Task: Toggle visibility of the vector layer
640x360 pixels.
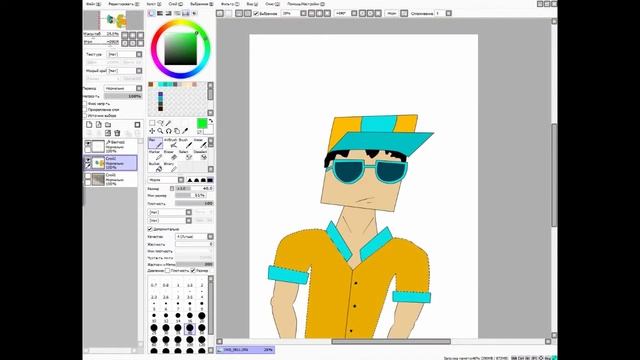Action: (x=88, y=144)
